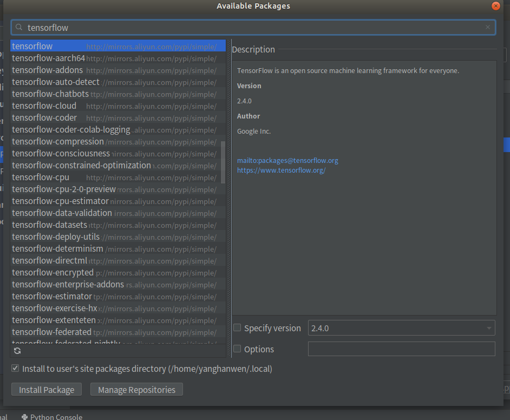Visit the https://www.tensorflow.org/ link
The width and height of the screenshot is (510, 420).
(282, 170)
